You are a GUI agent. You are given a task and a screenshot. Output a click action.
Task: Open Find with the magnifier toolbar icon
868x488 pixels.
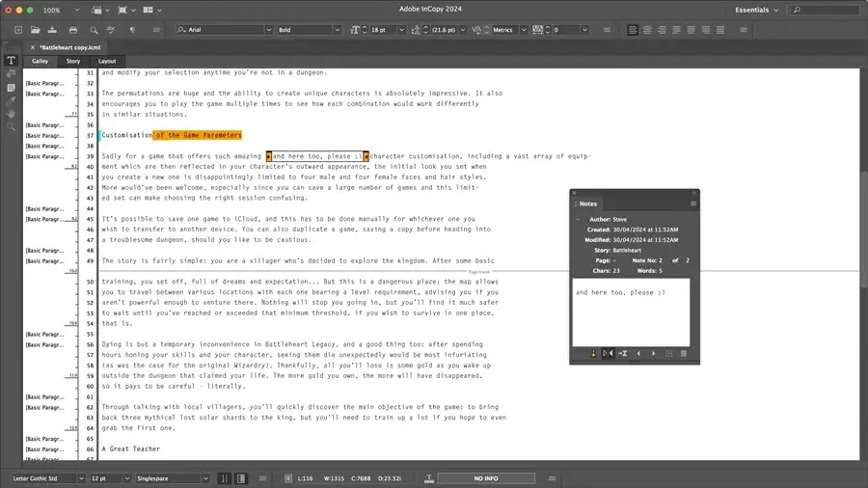[95, 30]
